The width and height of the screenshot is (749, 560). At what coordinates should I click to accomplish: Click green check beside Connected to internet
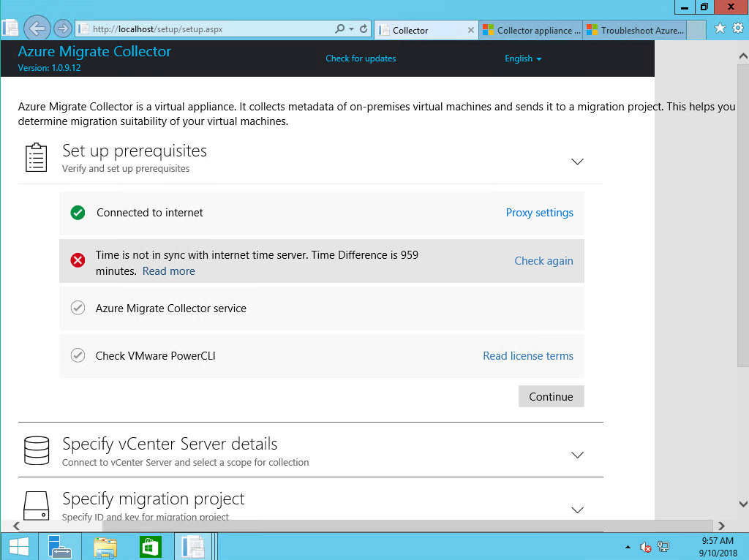(x=78, y=213)
